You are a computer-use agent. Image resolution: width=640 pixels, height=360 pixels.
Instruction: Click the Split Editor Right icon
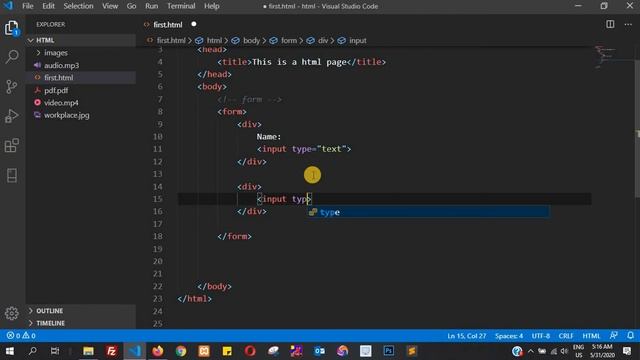pos(610,24)
